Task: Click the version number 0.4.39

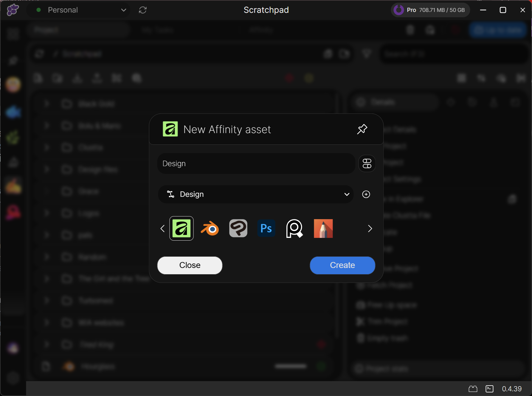Action: click(x=512, y=389)
